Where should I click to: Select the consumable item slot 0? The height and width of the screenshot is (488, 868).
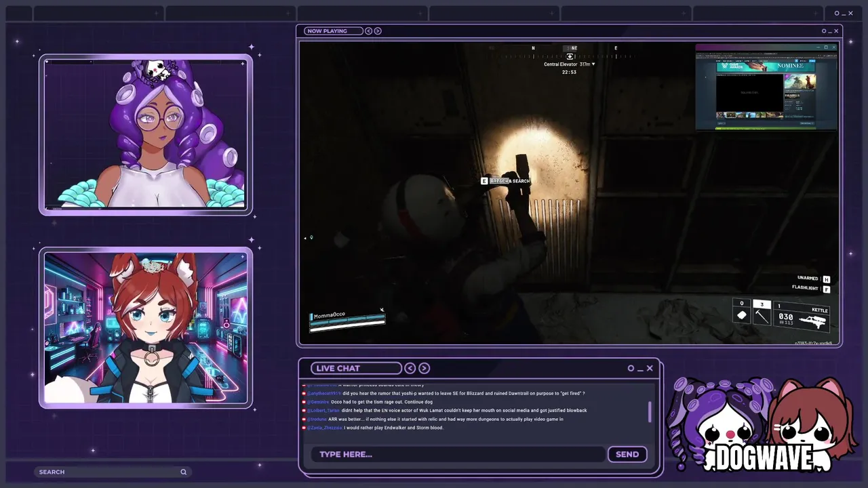(742, 311)
